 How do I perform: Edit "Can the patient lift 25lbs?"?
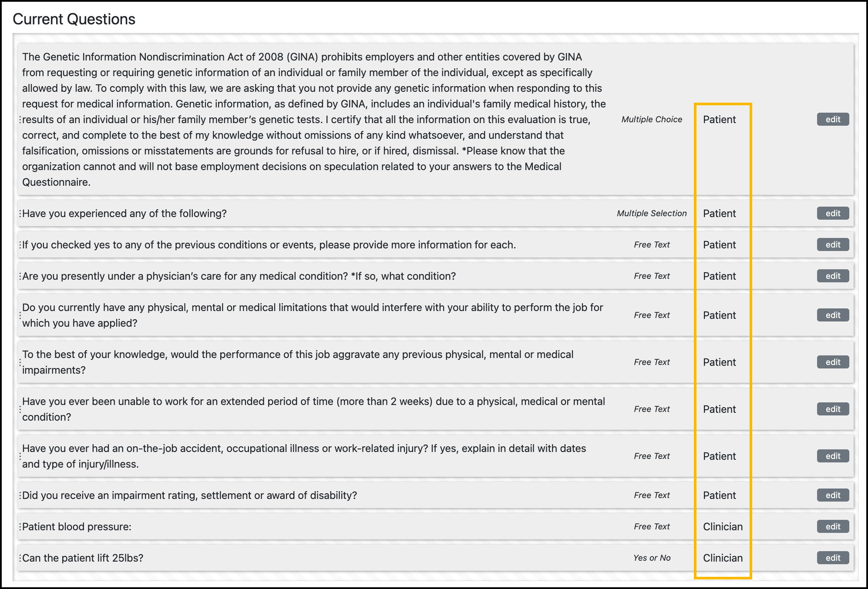point(833,558)
